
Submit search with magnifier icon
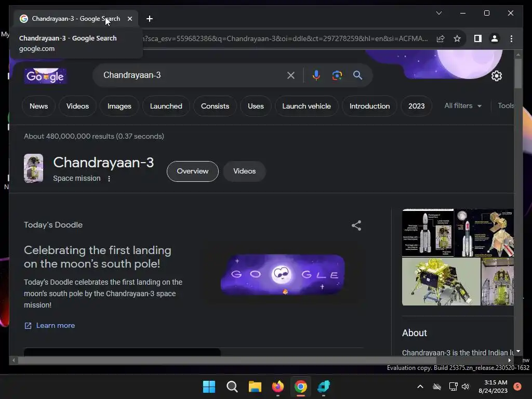pyautogui.click(x=357, y=75)
